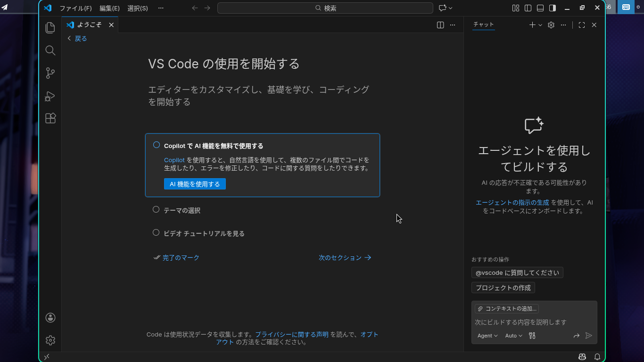Open the Manage gear in activity bar

pyautogui.click(x=50, y=340)
